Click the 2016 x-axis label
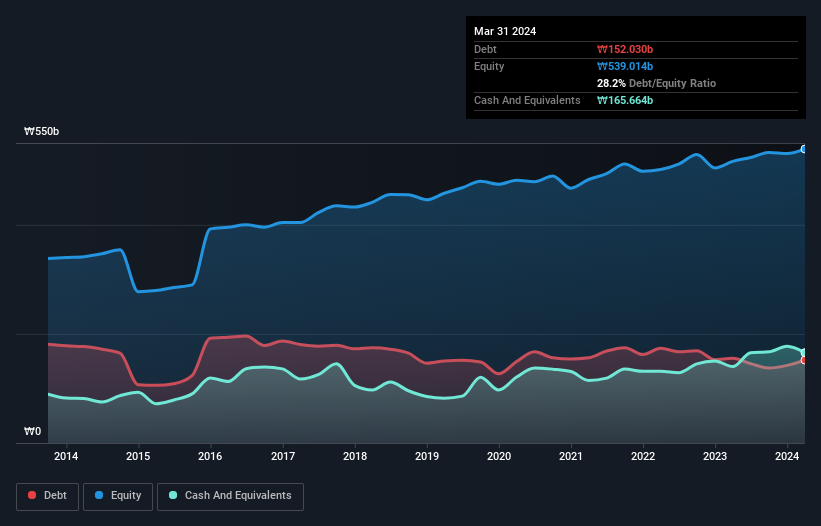Image resolution: width=821 pixels, height=526 pixels. pos(210,456)
